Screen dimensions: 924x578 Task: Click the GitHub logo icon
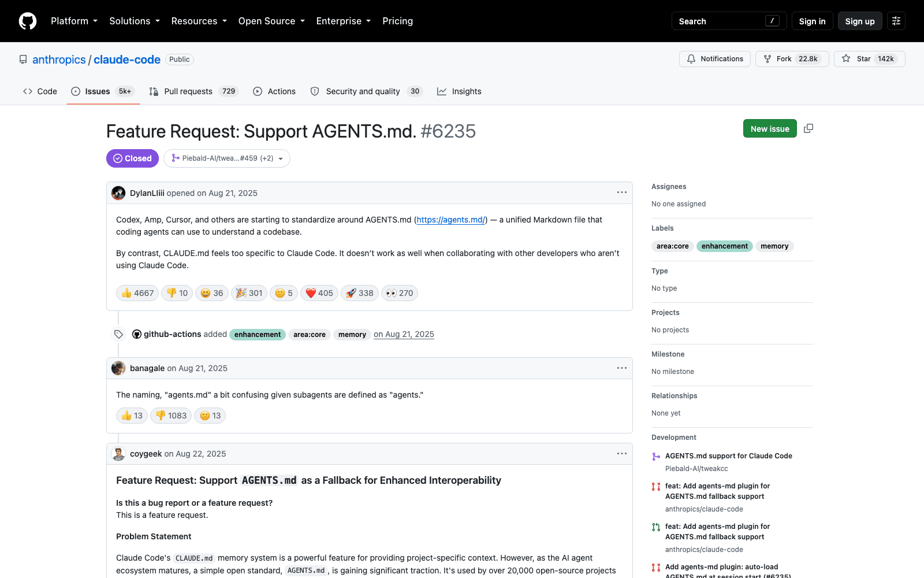point(28,21)
